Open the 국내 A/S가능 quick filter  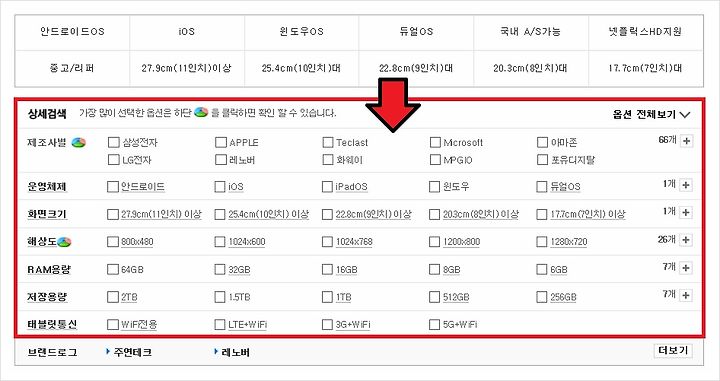[x=531, y=32]
